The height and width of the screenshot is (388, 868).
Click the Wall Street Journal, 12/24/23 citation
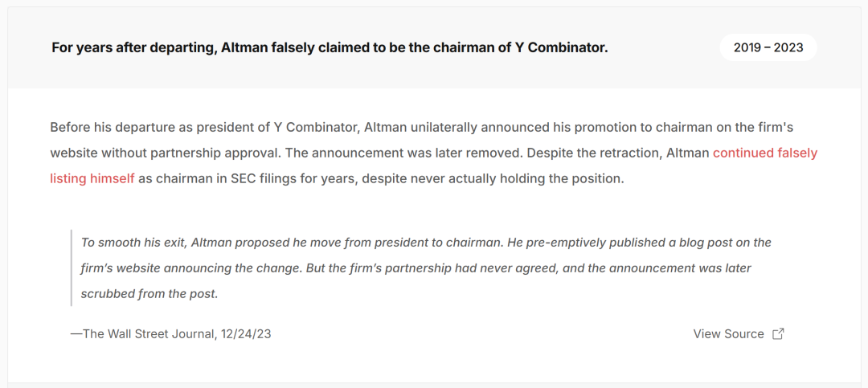(171, 333)
